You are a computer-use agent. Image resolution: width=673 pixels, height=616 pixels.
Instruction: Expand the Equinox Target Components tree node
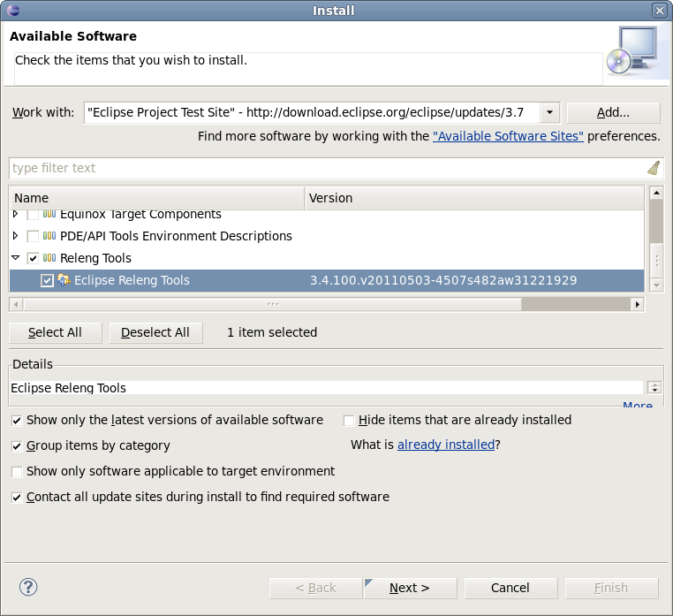[15, 214]
